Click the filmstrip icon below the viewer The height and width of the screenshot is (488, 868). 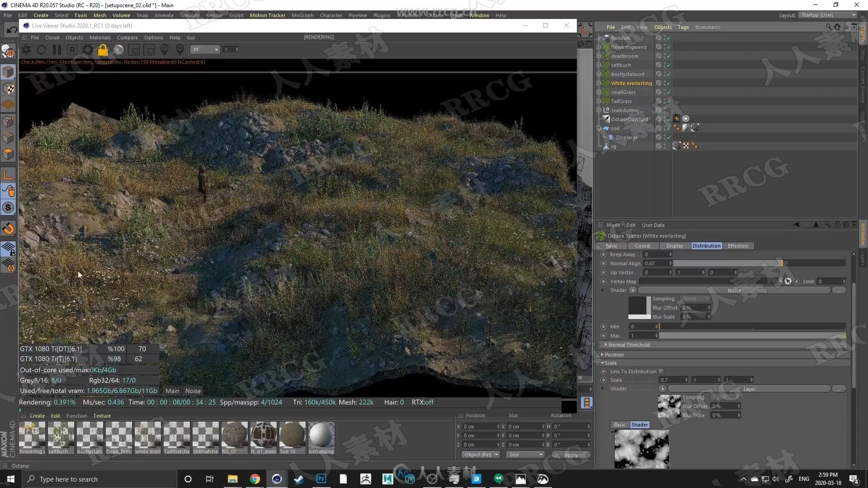pos(586,403)
